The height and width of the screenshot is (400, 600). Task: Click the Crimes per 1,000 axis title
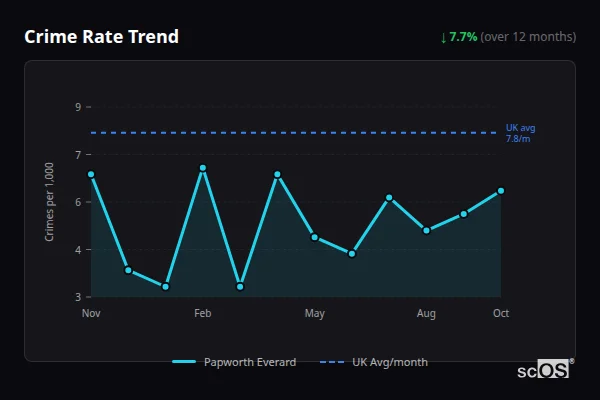(x=49, y=202)
